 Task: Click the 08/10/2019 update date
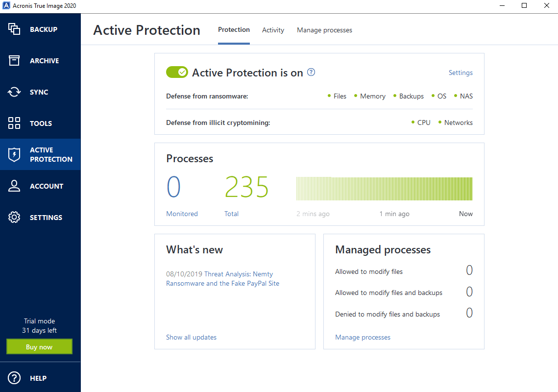pyautogui.click(x=184, y=274)
